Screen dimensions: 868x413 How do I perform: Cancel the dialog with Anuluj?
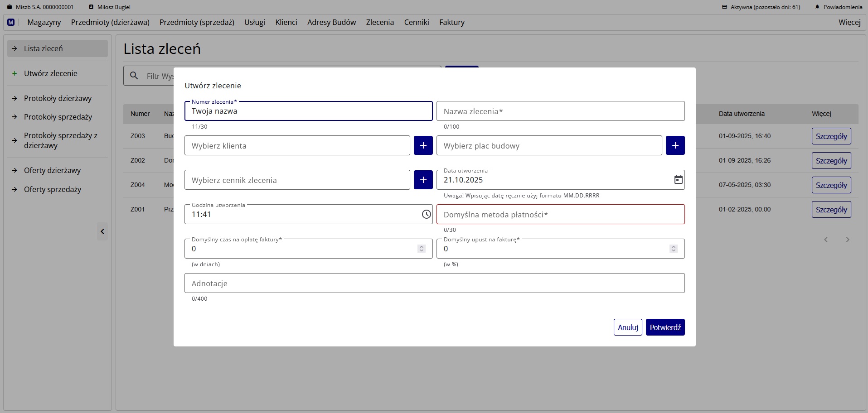pos(627,327)
